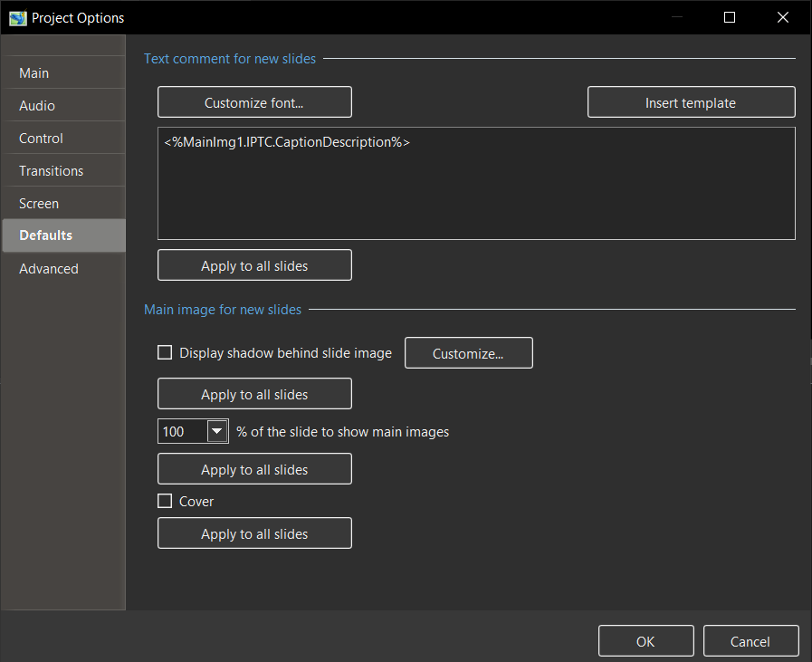Maximize the Project Options window
The height and width of the screenshot is (662, 812).
(x=729, y=17)
